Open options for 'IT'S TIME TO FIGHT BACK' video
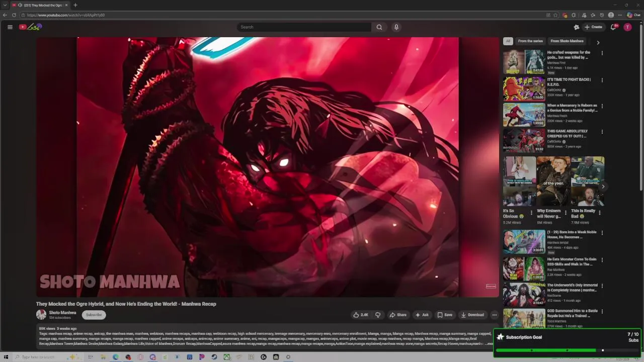The image size is (644, 362). pyautogui.click(x=602, y=80)
